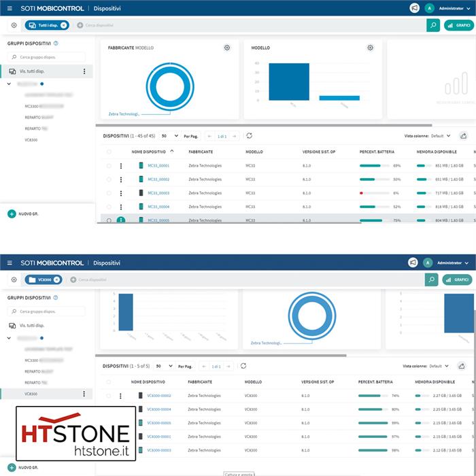
Task: Tick checkbox for MC33_00004 row
Action: point(109,207)
